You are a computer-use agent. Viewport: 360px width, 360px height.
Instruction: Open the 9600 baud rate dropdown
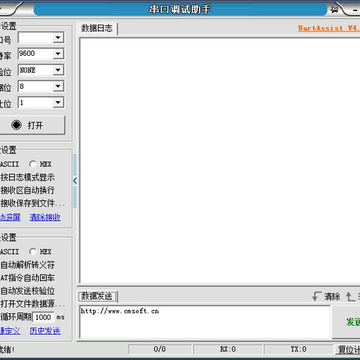coord(58,54)
